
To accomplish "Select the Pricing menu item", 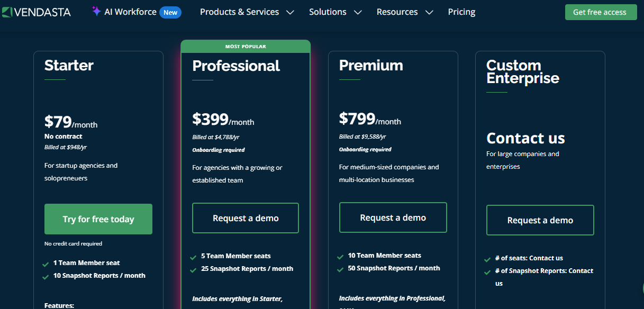I will coord(461,11).
